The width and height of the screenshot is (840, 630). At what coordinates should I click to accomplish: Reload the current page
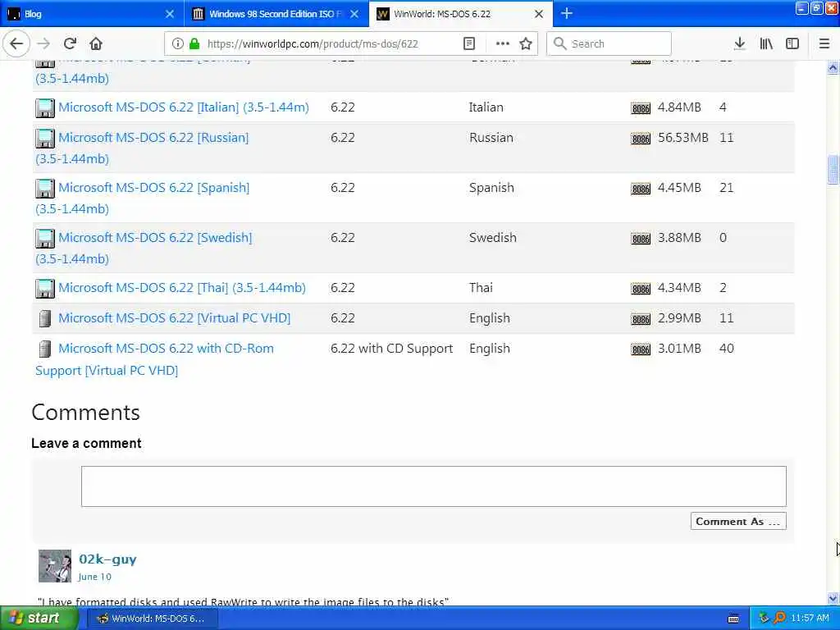pos(70,43)
